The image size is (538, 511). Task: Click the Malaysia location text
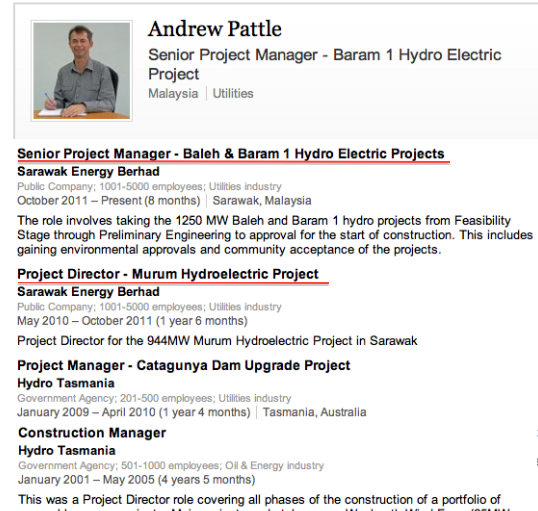(173, 93)
